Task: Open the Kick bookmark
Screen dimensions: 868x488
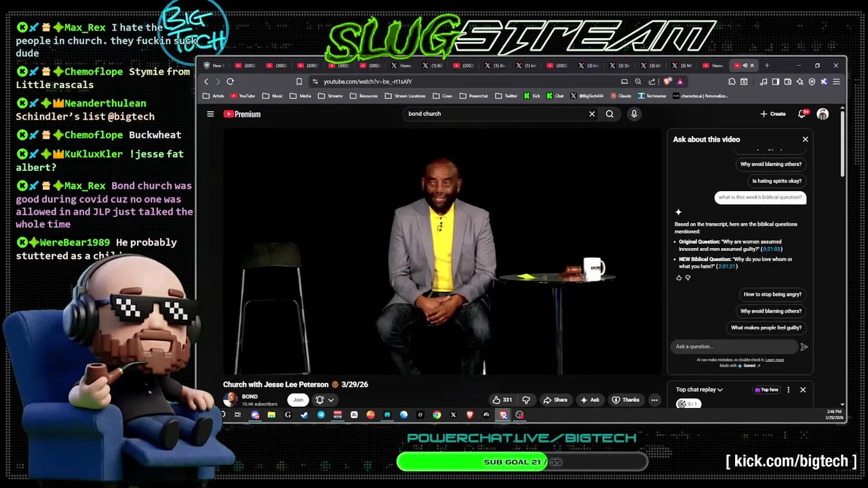Action: [x=532, y=96]
